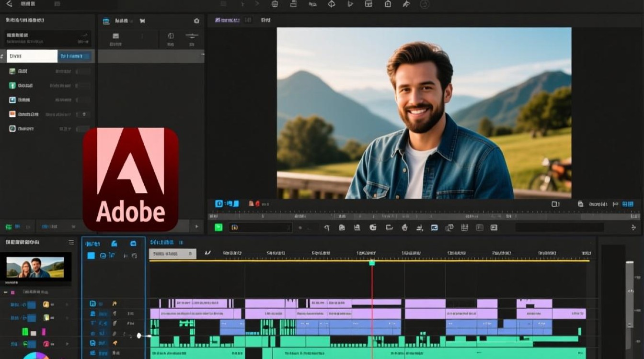The image size is (644, 359).
Task: Switch to the blue list tab in middle panel
Action: click(106, 21)
